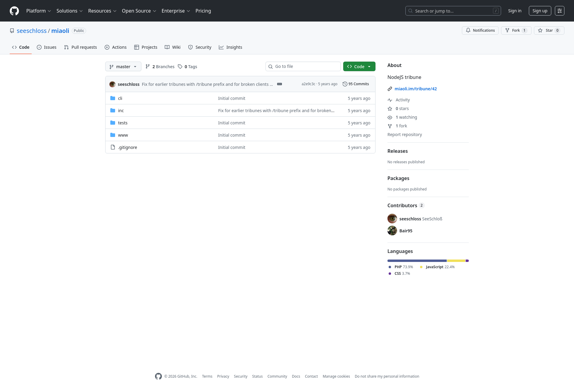Click the Sign up button

tap(540, 11)
